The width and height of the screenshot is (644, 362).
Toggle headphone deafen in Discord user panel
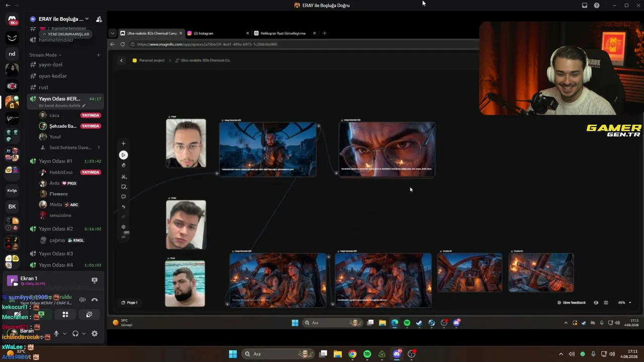(75, 333)
